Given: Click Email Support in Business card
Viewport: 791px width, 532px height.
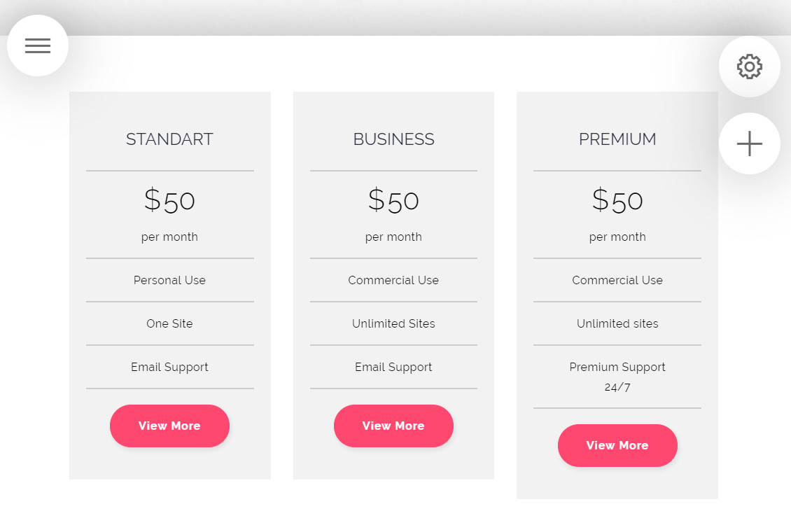Looking at the screenshot, I should (393, 367).
